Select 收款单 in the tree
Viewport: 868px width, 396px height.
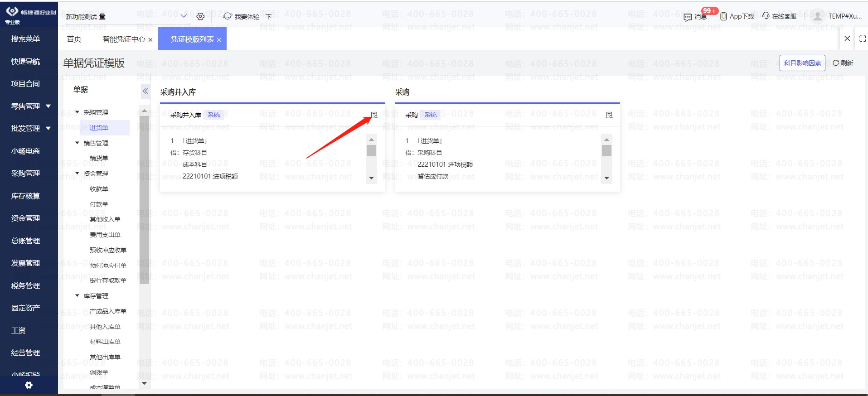click(x=99, y=189)
